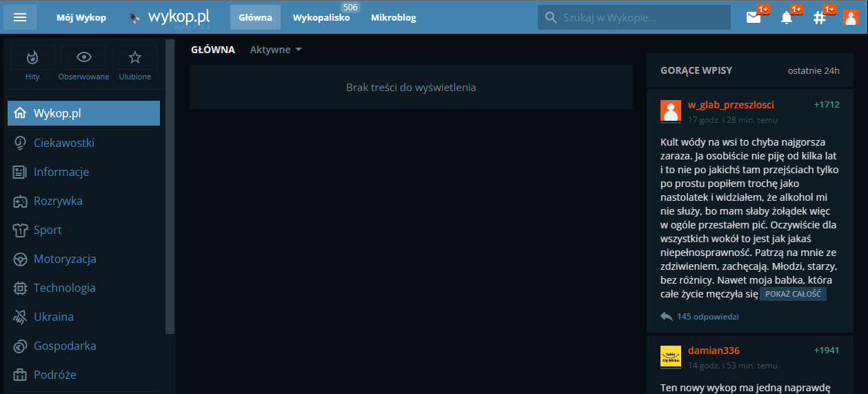
Task: Open Podróże category link
Action: 55,375
